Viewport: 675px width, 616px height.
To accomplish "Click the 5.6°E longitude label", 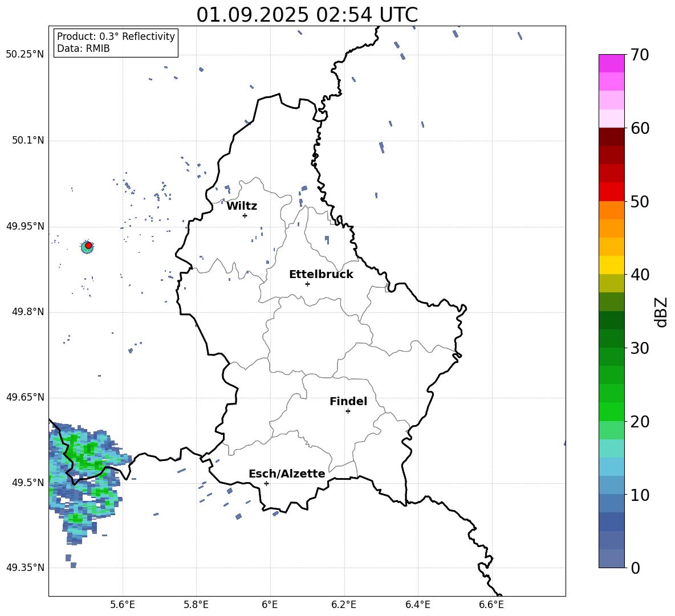I will click(x=123, y=605).
